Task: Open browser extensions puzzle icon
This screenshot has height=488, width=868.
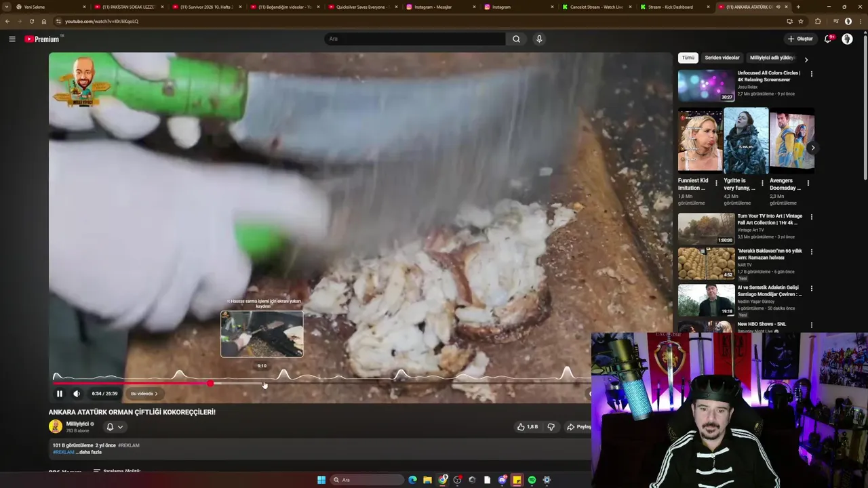Action: 817,21
